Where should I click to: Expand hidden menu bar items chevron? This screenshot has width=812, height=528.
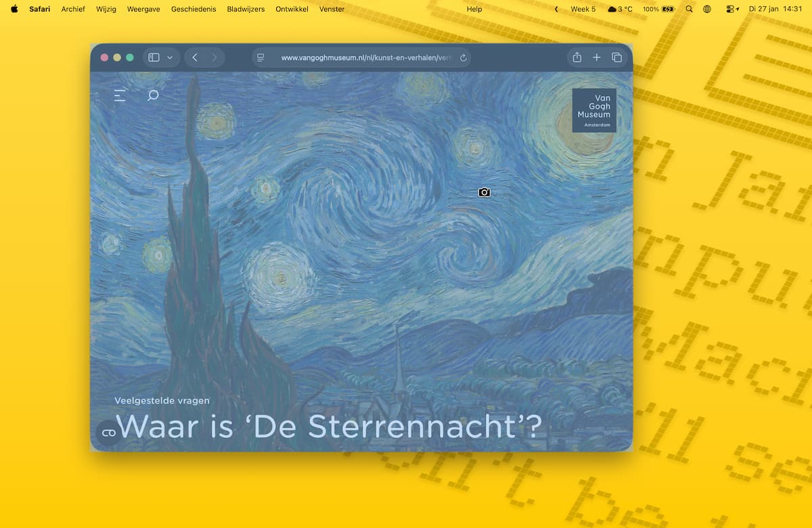point(556,9)
